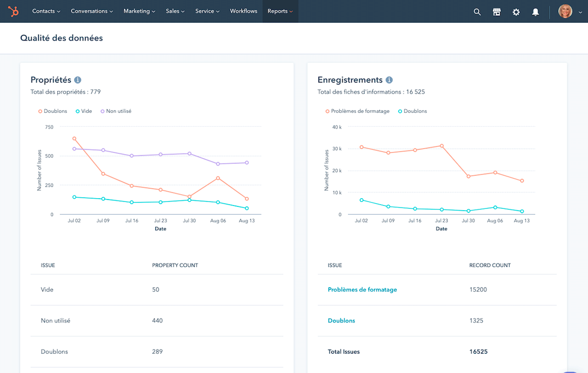
Task: Expand the Reports dropdown menu
Action: point(280,11)
